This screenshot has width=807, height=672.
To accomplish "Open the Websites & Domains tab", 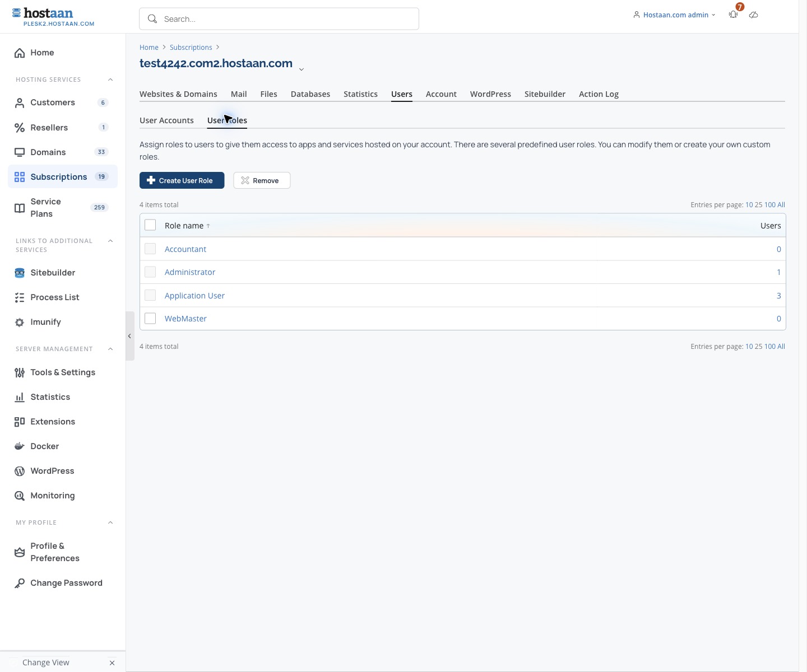I will 178,94.
